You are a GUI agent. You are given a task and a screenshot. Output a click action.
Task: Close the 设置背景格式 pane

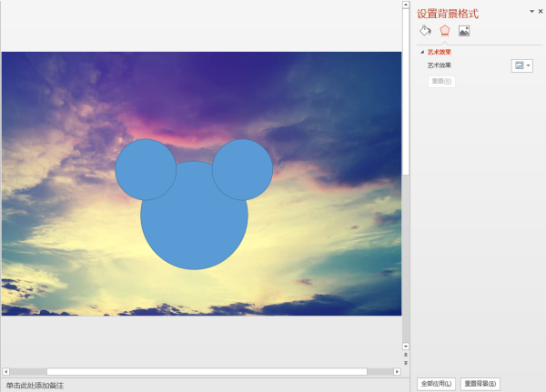point(541,12)
